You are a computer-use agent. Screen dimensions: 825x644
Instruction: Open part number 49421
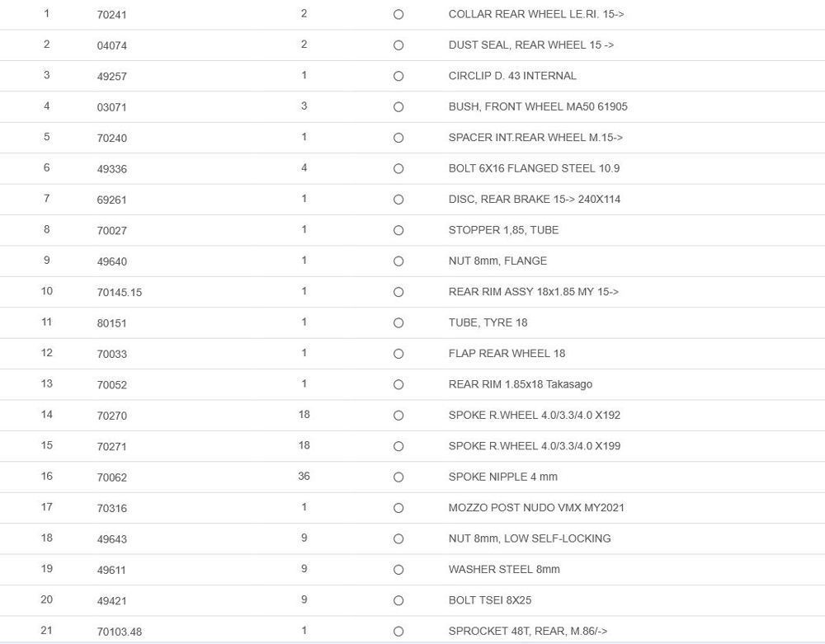click(112, 601)
